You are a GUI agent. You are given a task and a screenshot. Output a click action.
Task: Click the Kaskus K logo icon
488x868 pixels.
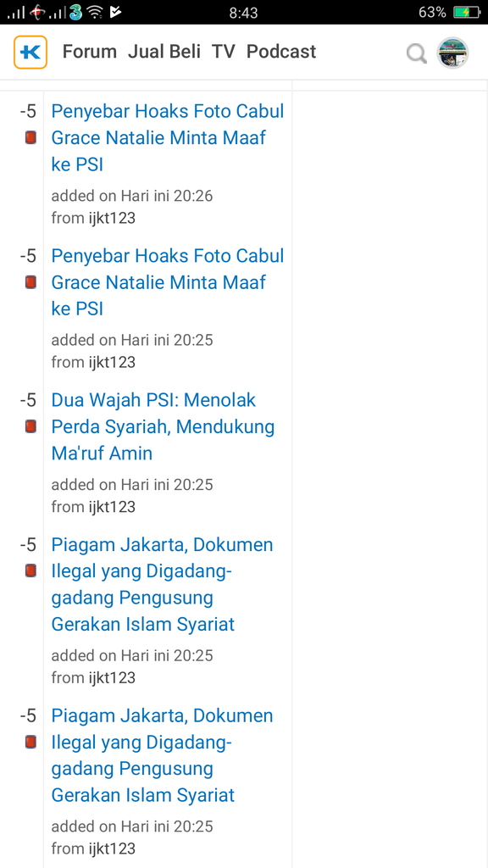point(30,52)
